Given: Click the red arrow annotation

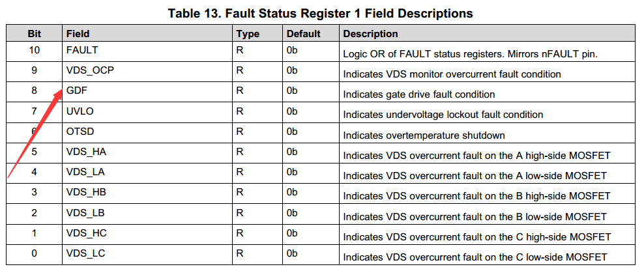Looking at the screenshot, I should pos(35,134).
